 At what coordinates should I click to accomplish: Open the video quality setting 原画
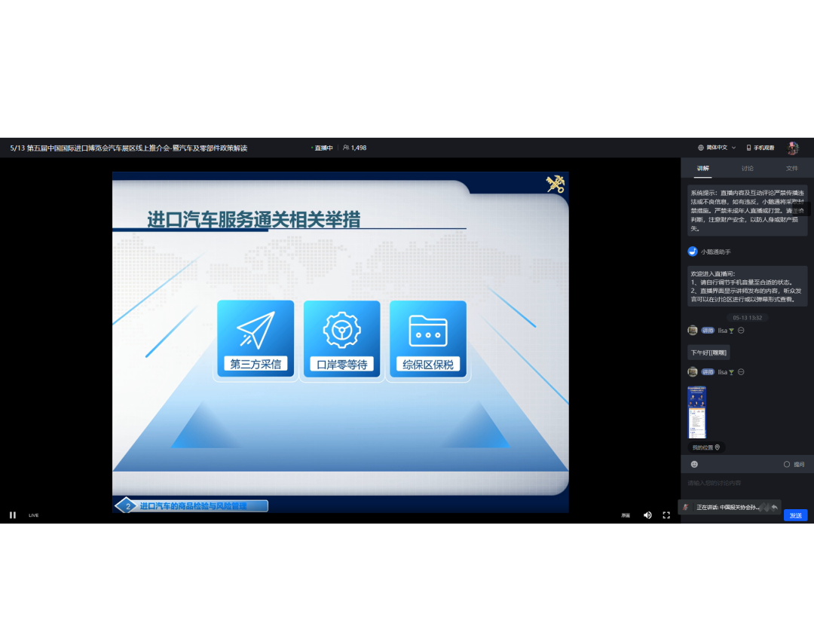pyautogui.click(x=626, y=515)
